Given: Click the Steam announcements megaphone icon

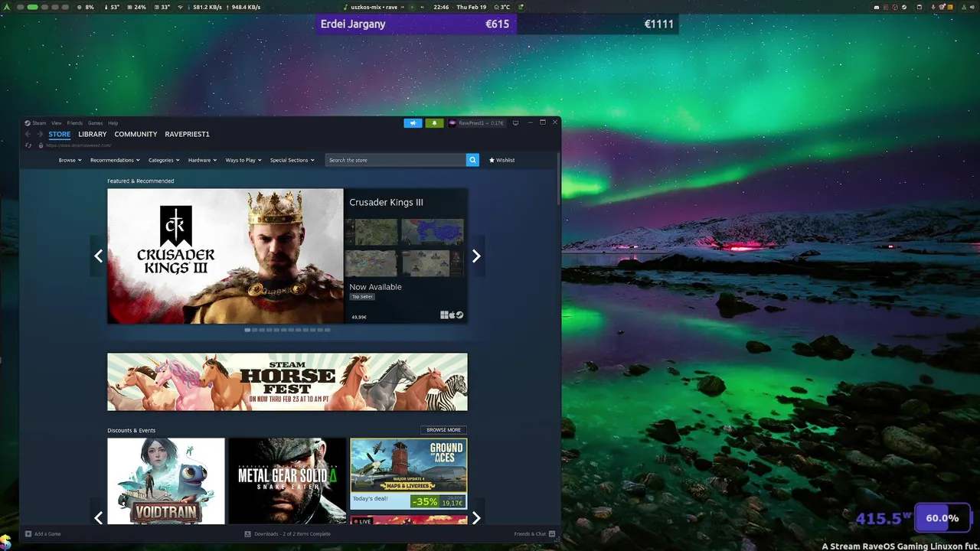Looking at the screenshot, I should (413, 122).
